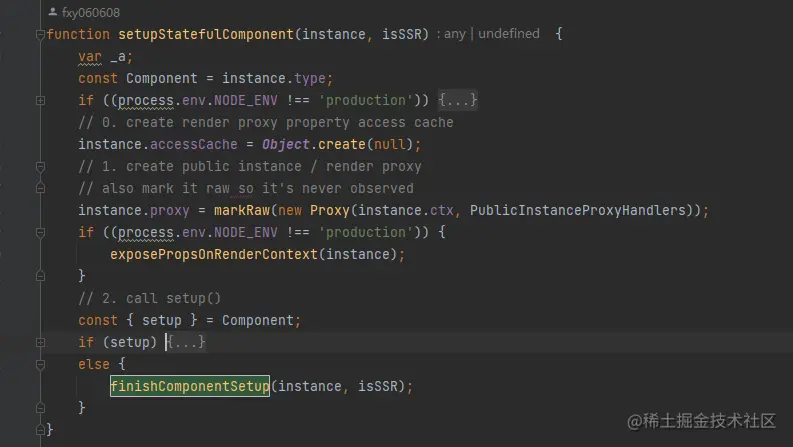Expand the first folded NODE_ENV if block in gutter

click(x=40, y=101)
